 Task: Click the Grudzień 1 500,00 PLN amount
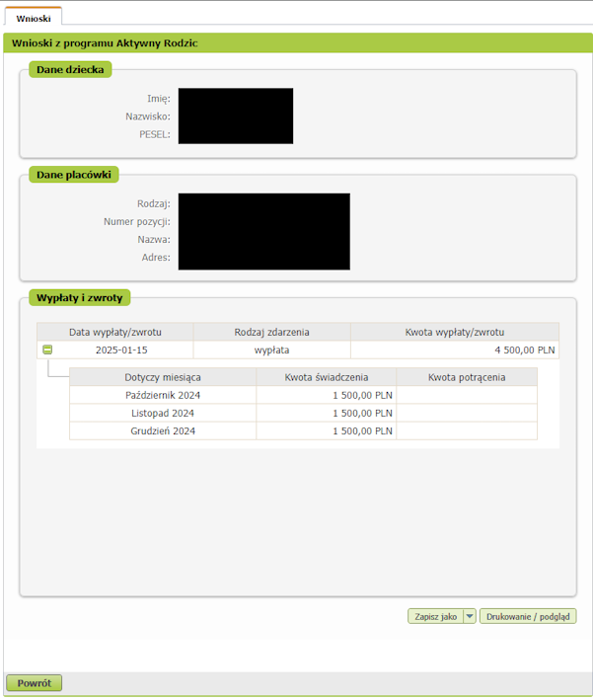(362, 430)
